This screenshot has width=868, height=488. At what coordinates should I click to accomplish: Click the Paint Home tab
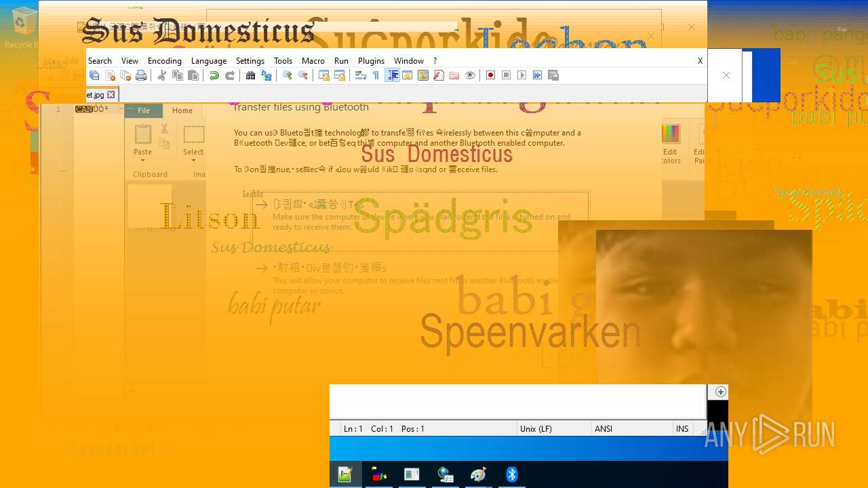click(182, 110)
